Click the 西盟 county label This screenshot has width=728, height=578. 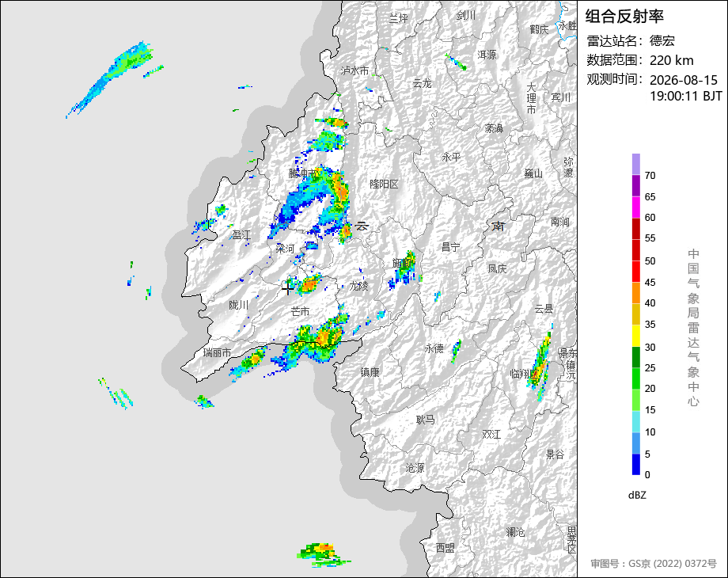[x=445, y=548]
